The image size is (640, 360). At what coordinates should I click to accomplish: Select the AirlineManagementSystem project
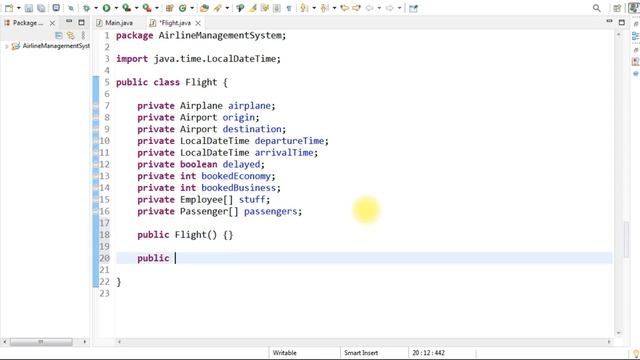click(56, 46)
